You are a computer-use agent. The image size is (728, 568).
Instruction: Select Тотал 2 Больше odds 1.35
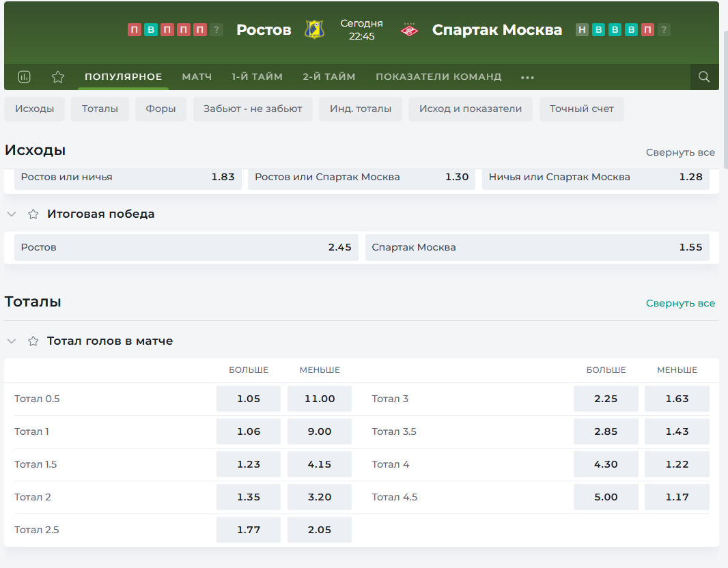249,497
